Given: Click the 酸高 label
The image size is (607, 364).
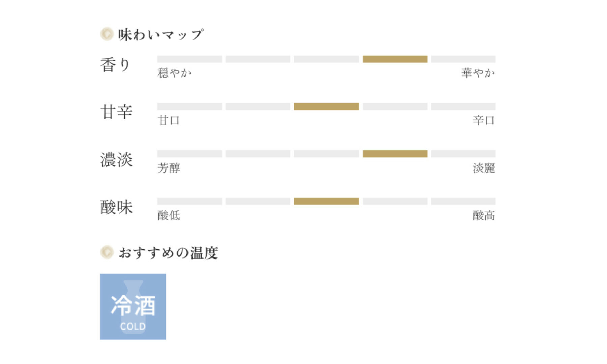Looking at the screenshot, I should tap(484, 215).
